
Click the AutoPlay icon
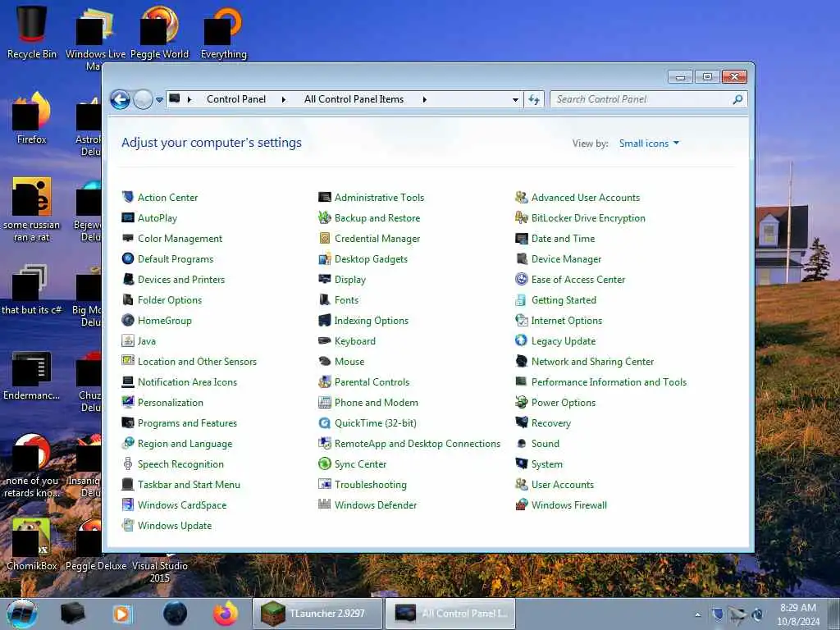pos(127,217)
